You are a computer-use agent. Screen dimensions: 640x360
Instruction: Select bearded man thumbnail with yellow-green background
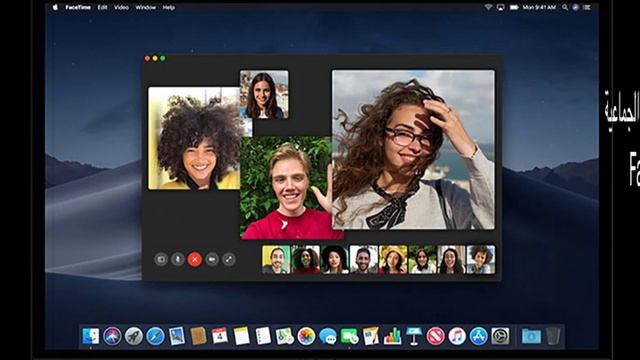[x=276, y=259]
